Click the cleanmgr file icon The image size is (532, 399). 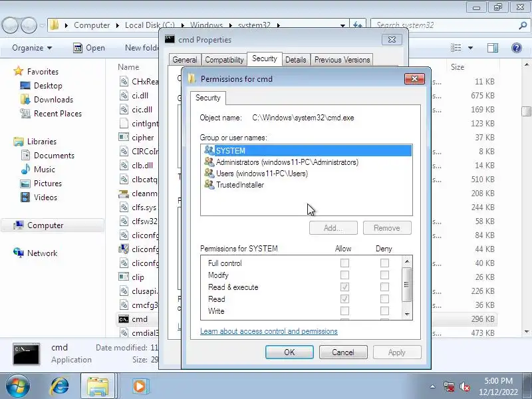coord(124,194)
